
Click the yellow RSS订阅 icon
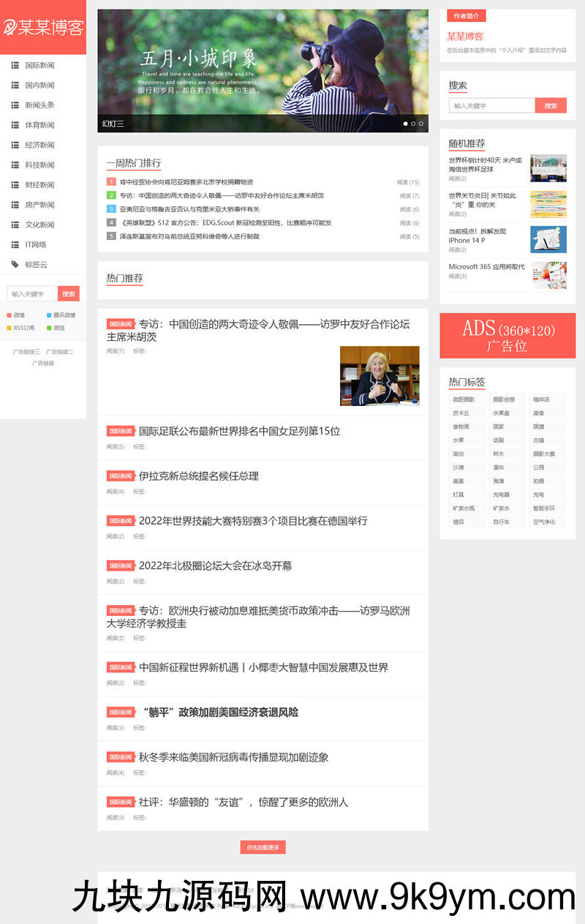click(9, 328)
